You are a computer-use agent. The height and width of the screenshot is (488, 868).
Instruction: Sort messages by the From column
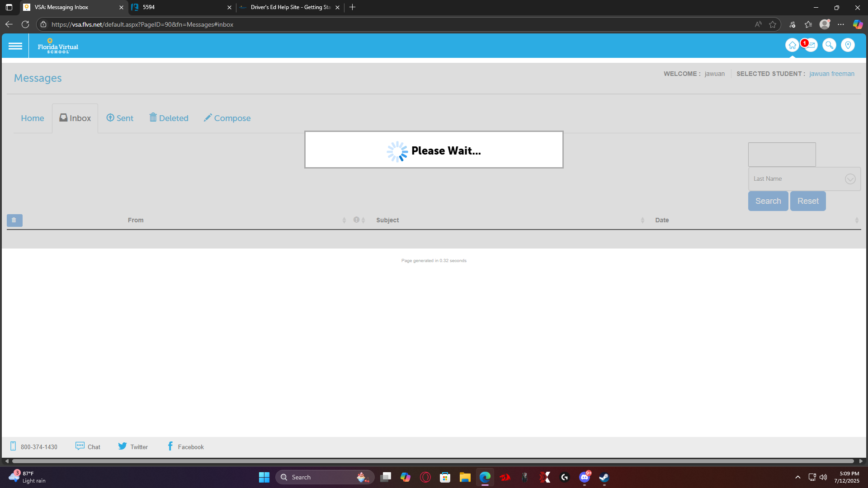136,220
